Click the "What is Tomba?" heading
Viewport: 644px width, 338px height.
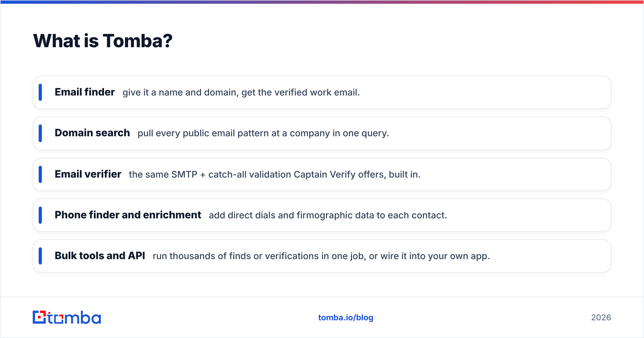tap(103, 41)
